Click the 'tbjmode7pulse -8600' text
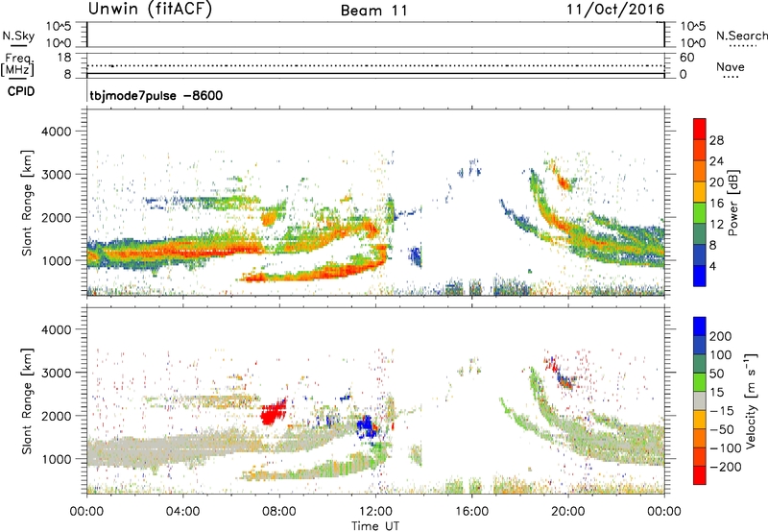The height and width of the screenshot is (532, 768). point(156,95)
